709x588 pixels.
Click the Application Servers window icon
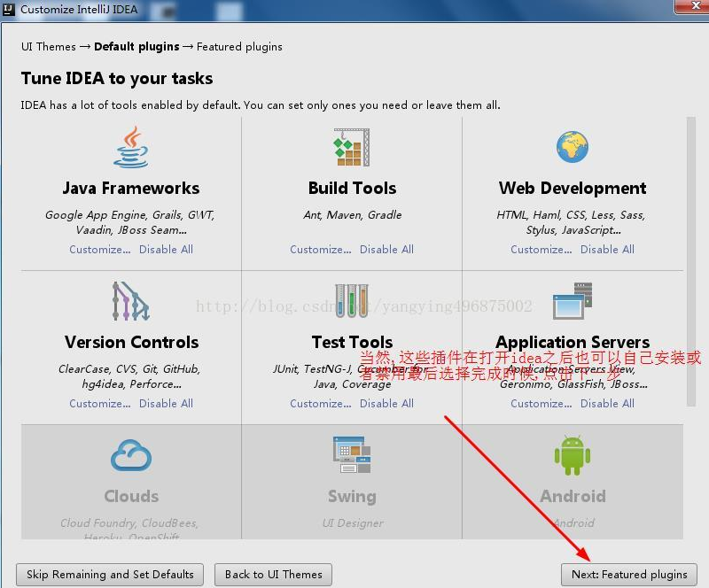(573, 301)
